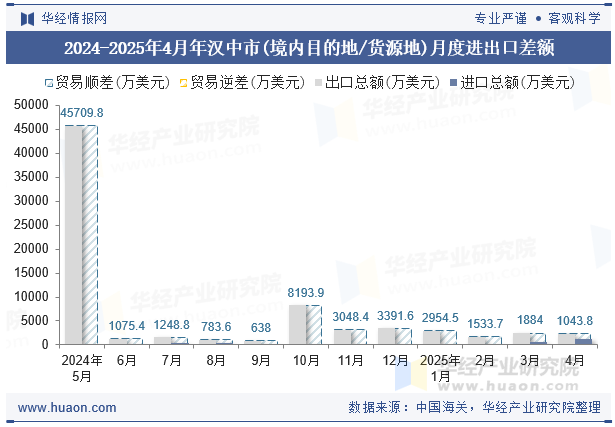The width and height of the screenshot is (615, 427).
Task: Click the 7月 axis label
Action: [171, 360]
